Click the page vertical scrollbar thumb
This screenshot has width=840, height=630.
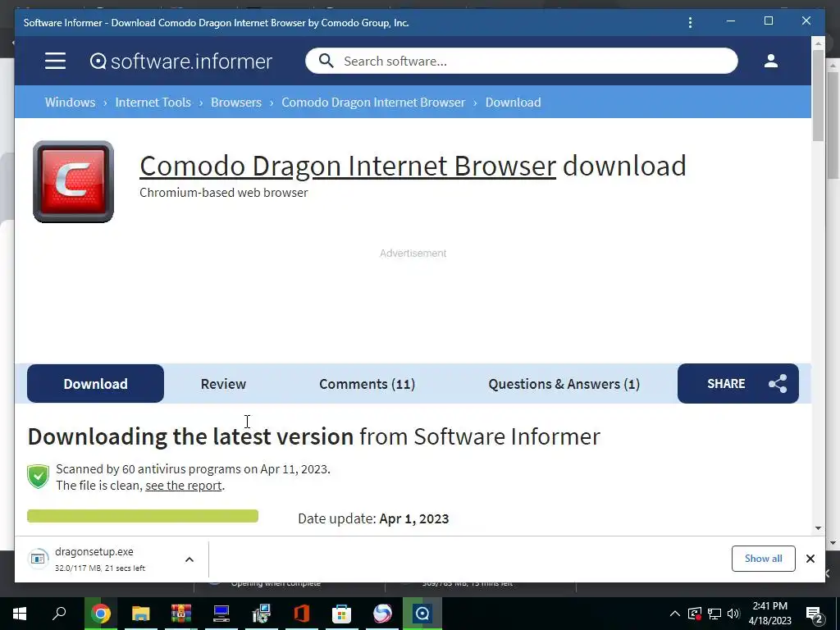pyautogui.click(x=818, y=96)
